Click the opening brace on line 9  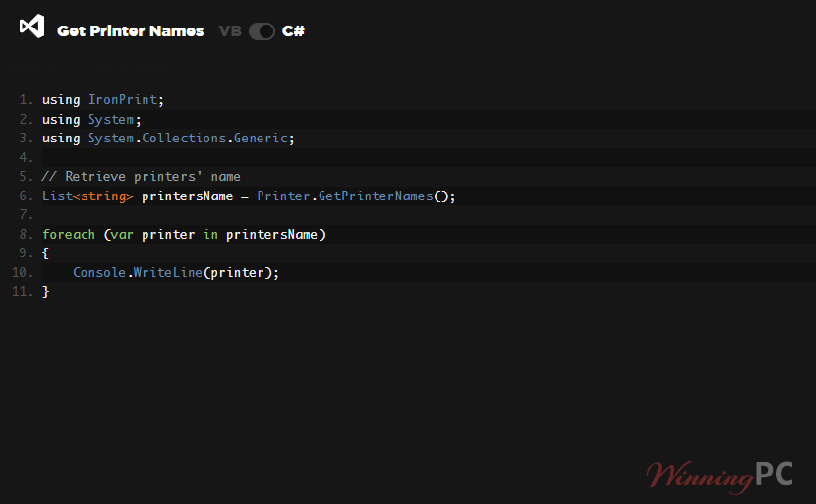(45, 253)
